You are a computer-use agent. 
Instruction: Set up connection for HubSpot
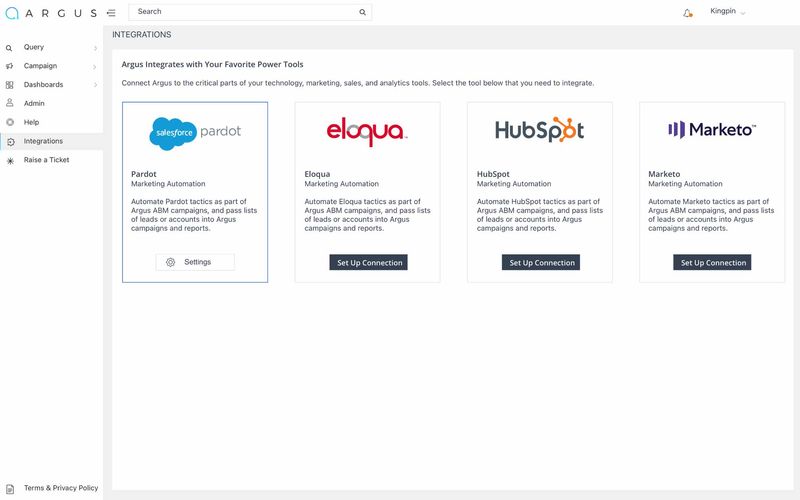541,263
